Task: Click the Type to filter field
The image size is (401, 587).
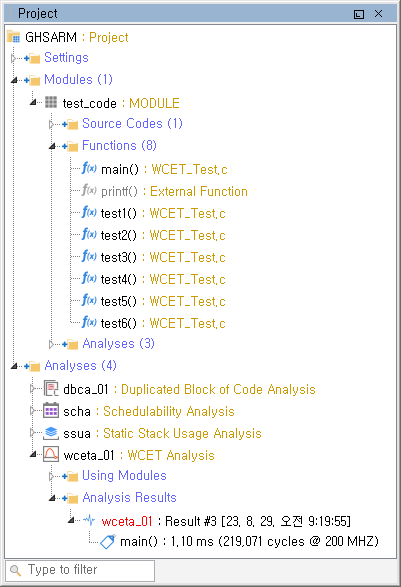Action: [x=80, y=570]
